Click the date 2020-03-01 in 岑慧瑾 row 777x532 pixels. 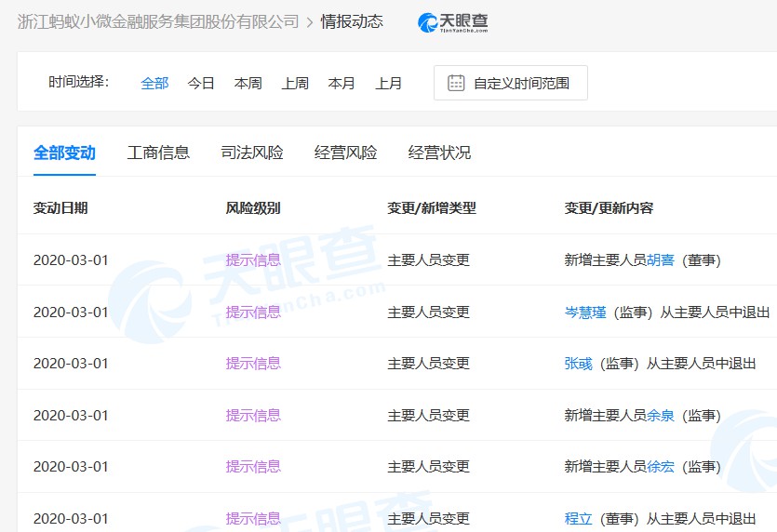71,313
